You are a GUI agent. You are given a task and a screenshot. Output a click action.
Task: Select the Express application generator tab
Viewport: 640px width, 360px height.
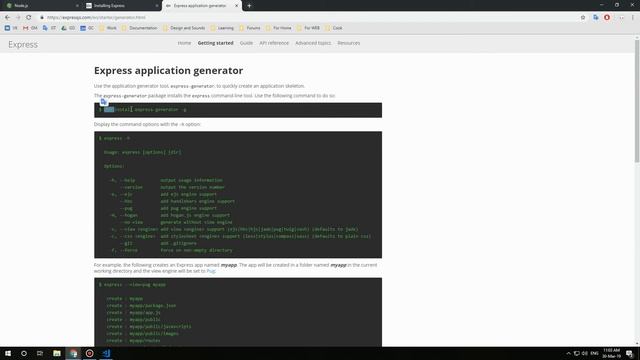[x=202, y=6]
